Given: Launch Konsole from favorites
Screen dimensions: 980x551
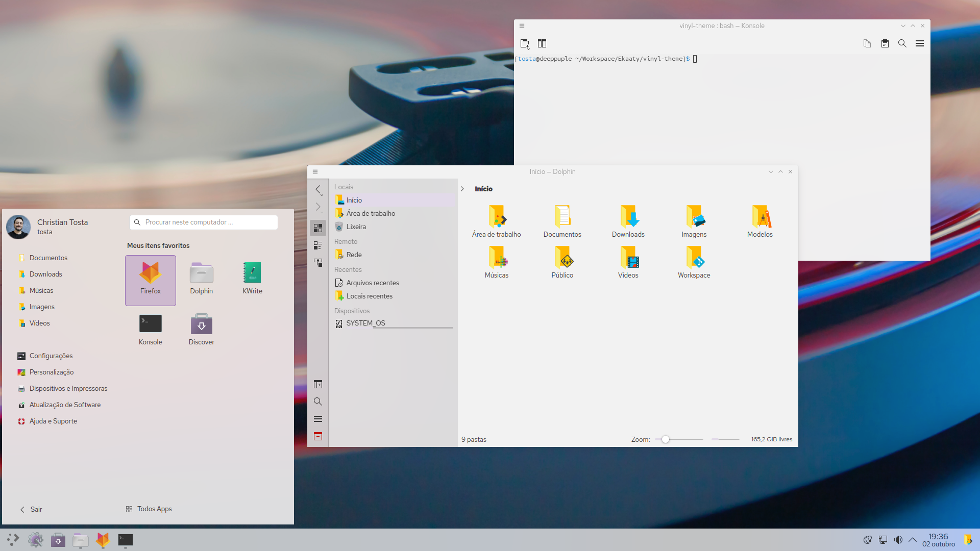Looking at the screenshot, I should pos(151,332).
